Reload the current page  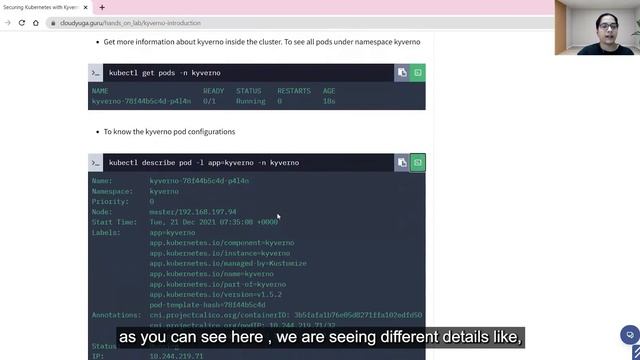[x=22, y=23]
